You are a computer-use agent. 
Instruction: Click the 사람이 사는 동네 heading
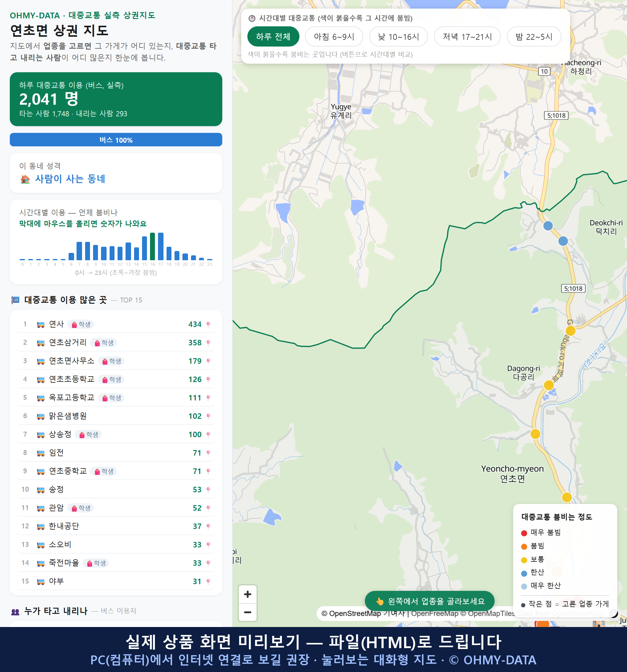70,179
